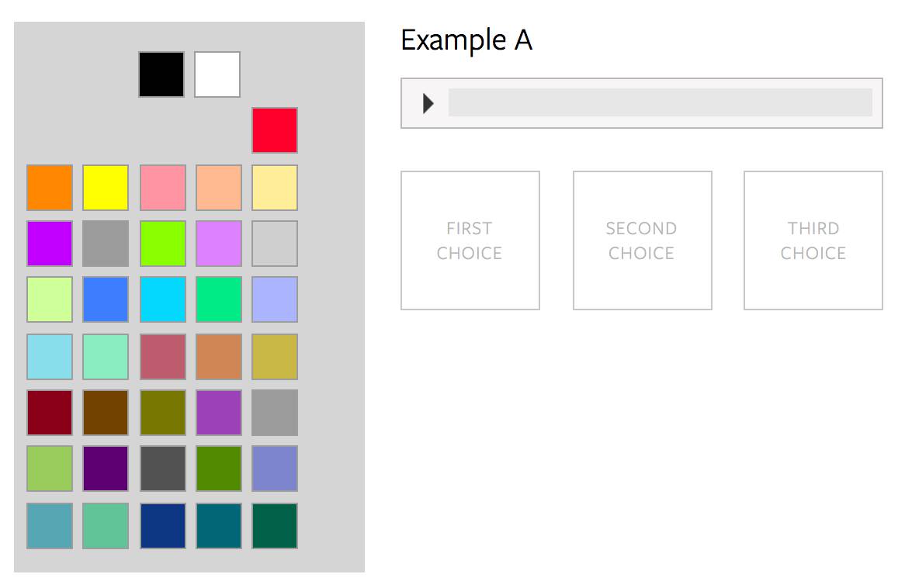905x588 pixels.
Task: Pick the olive green swatch
Action: [x=163, y=413]
